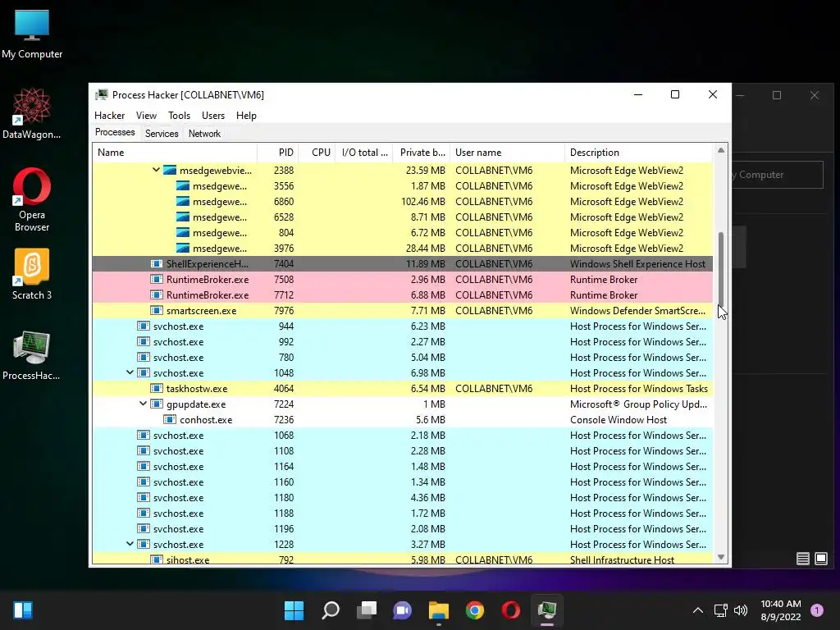Click the taskhostw.exe process icon
The width and height of the screenshot is (840, 630).
pos(157,388)
